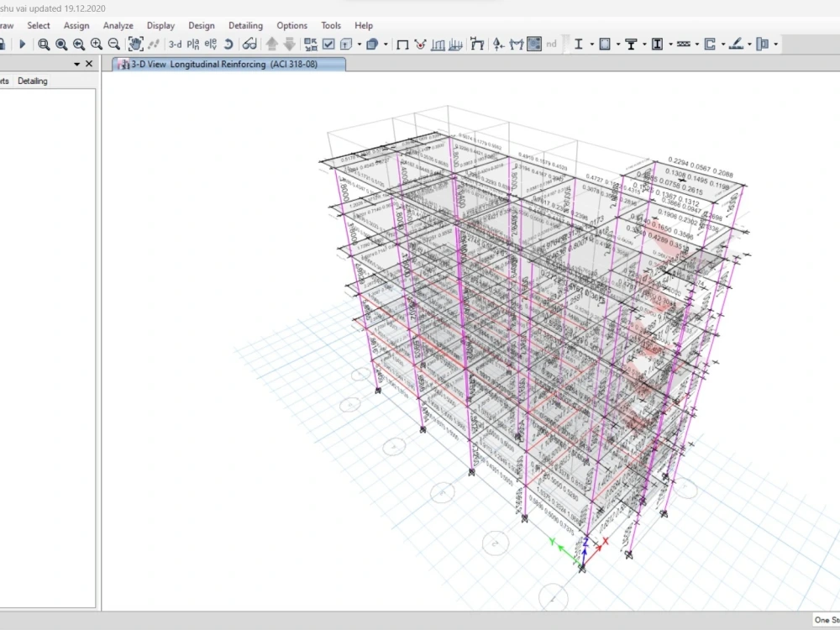The width and height of the screenshot is (840, 630).
Task: Zoom in one step using the magnifier icon
Action: 97,44
